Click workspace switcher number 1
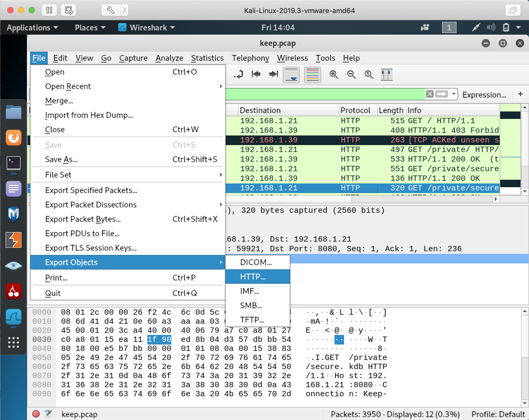The image size is (529, 420). [x=449, y=27]
